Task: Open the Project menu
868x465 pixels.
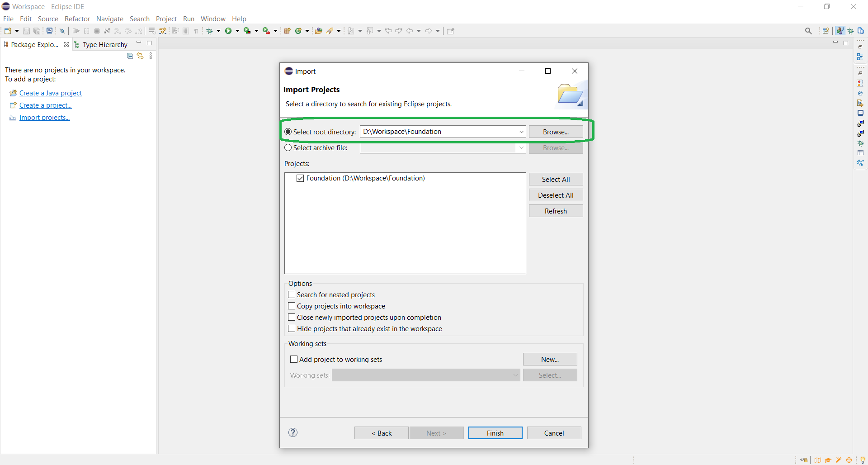Action: [x=166, y=19]
